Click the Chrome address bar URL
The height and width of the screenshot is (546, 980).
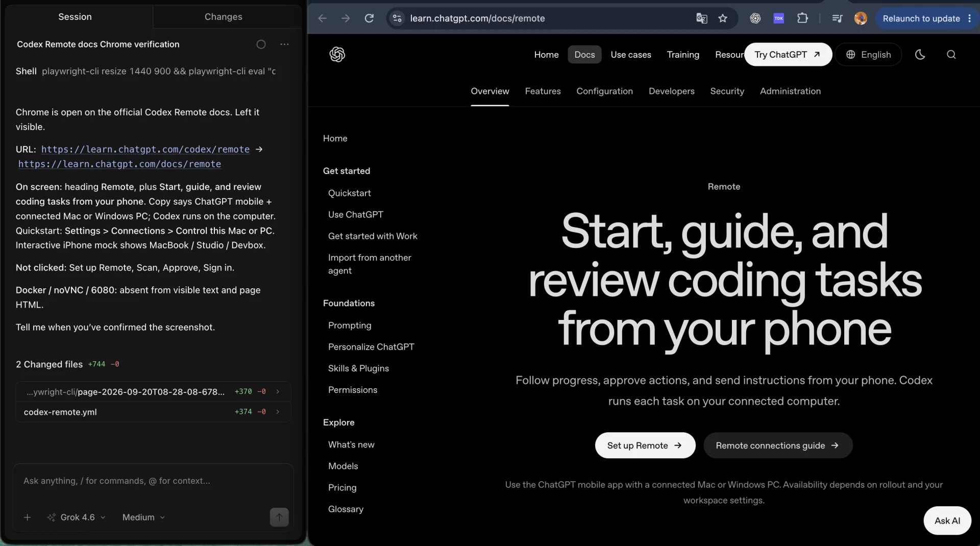(477, 18)
